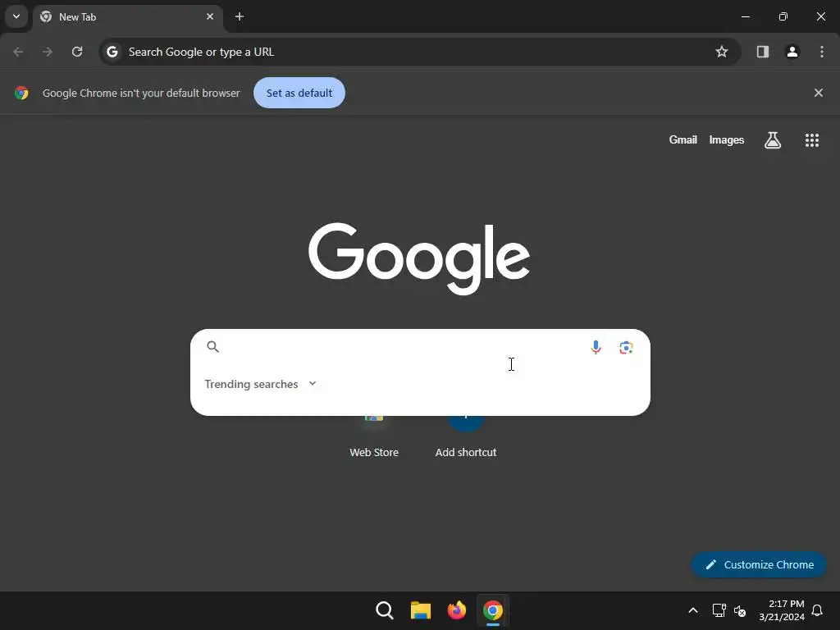Go forward to next page
The width and height of the screenshot is (840, 630).
tap(48, 52)
